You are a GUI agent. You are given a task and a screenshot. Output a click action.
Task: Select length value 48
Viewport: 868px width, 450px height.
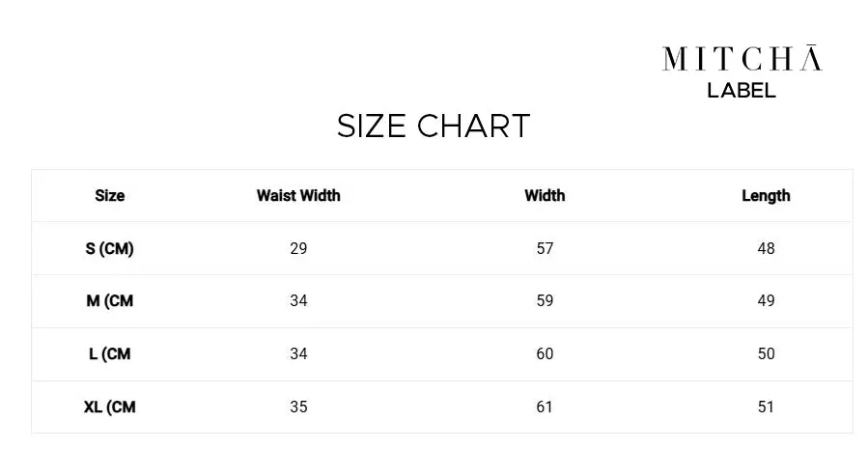[x=767, y=248]
